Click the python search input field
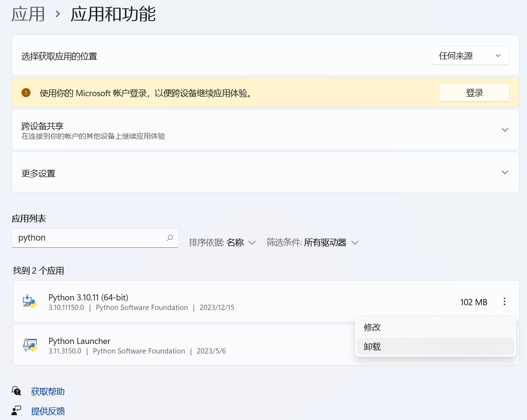This screenshot has height=420, width=527. 95,238
